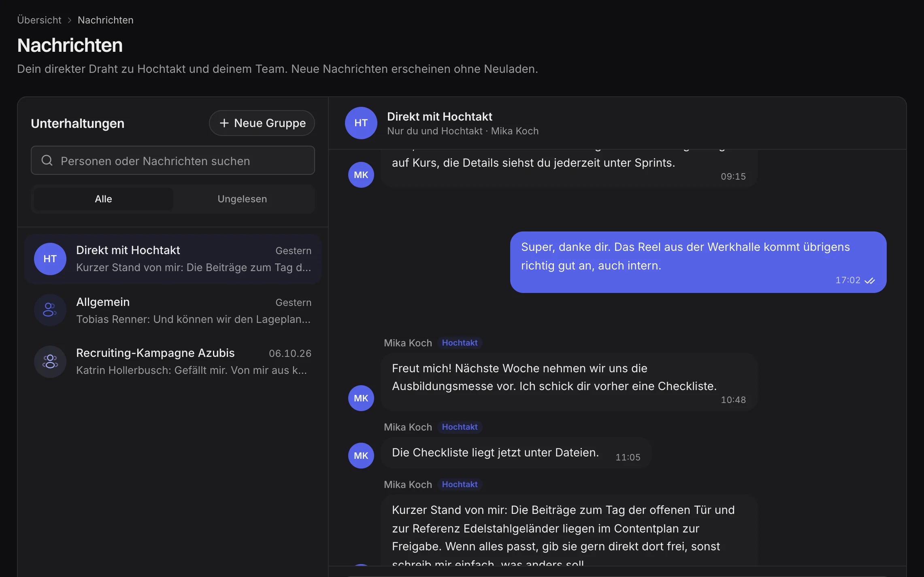The width and height of the screenshot is (924, 577).
Task: Click the read-receipt double checkmark at 17:02
Action: tap(869, 280)
